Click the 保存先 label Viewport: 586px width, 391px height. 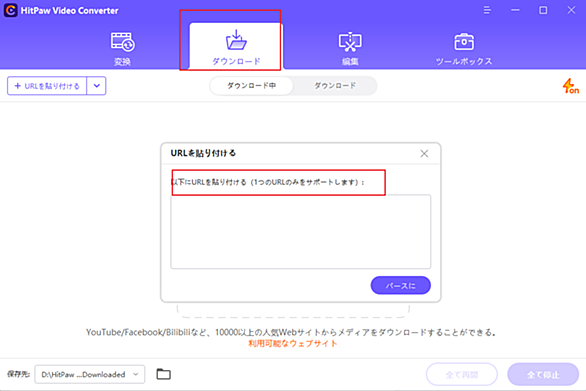[18, 374]
